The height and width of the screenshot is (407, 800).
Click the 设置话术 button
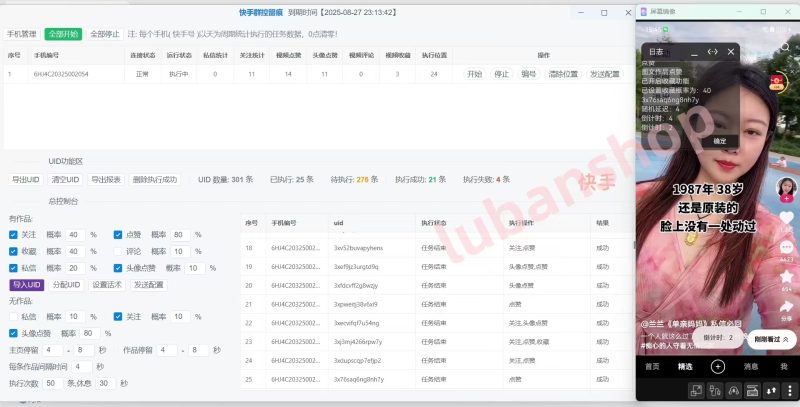pos(107,285)
